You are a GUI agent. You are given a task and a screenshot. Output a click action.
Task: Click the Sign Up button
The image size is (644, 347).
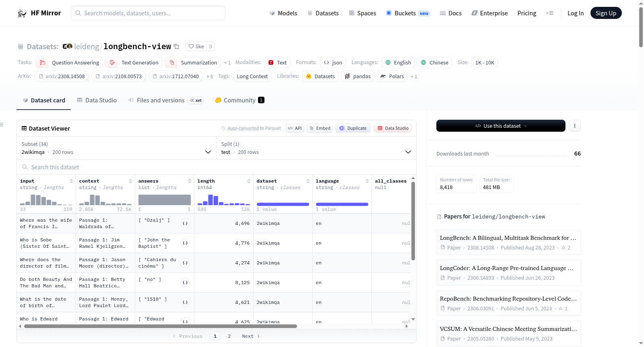point(606,13)
